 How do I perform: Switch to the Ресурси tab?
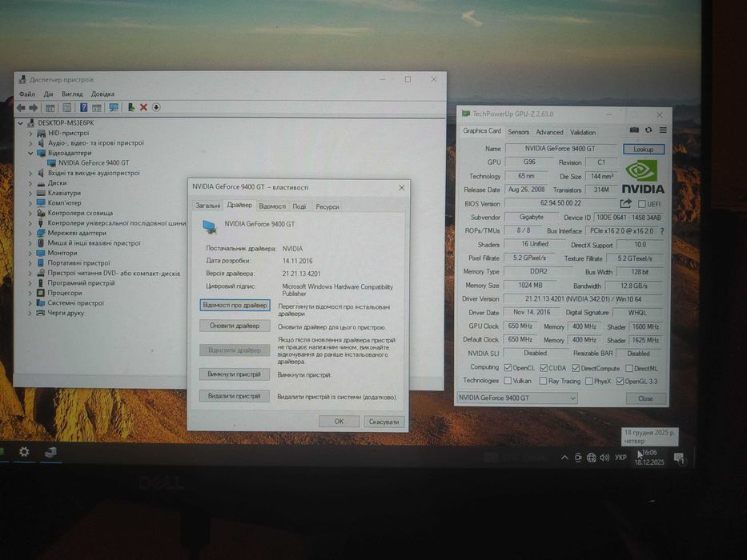point(327,206)
